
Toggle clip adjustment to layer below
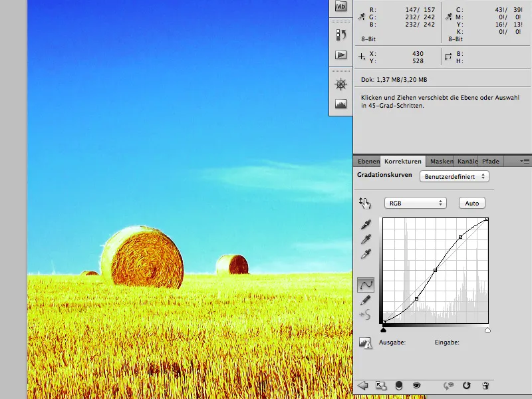coord(399,386)
